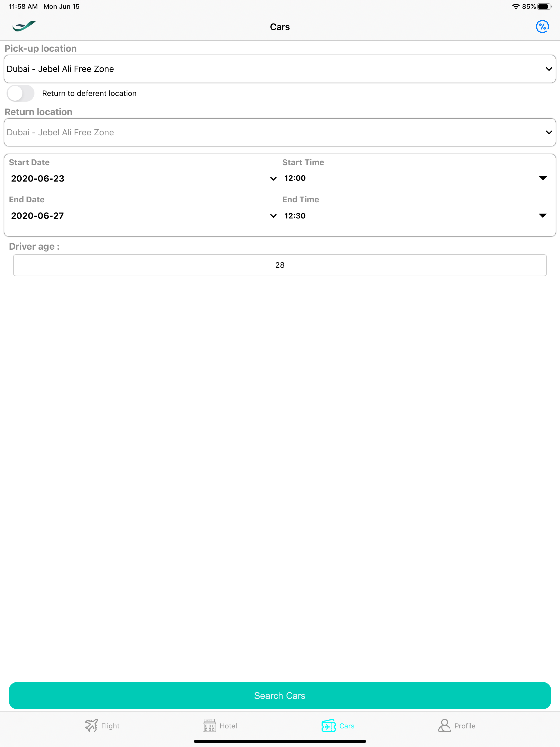The height and width of the screenshot is (747, 560).
Task: Switch to the Hotel tab
Action: click(220, 726)
